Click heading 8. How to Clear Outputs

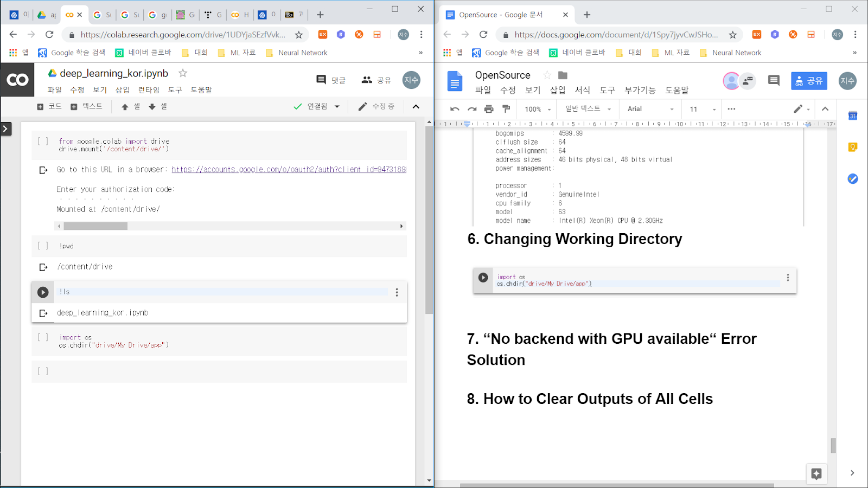click(x=590, y=399)
